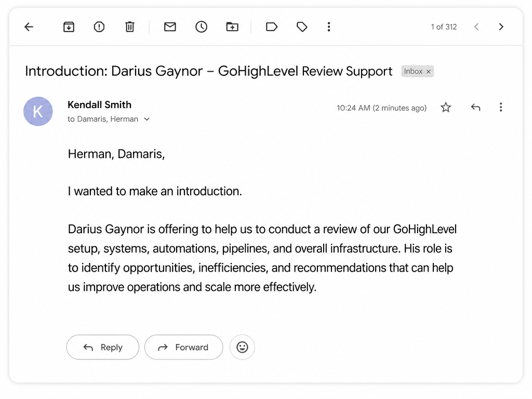Image resolution: width=532 pixels, height=399 pixels.
Task: Click greeting 'Herman, Damaris,'
Action: (116, 154)
